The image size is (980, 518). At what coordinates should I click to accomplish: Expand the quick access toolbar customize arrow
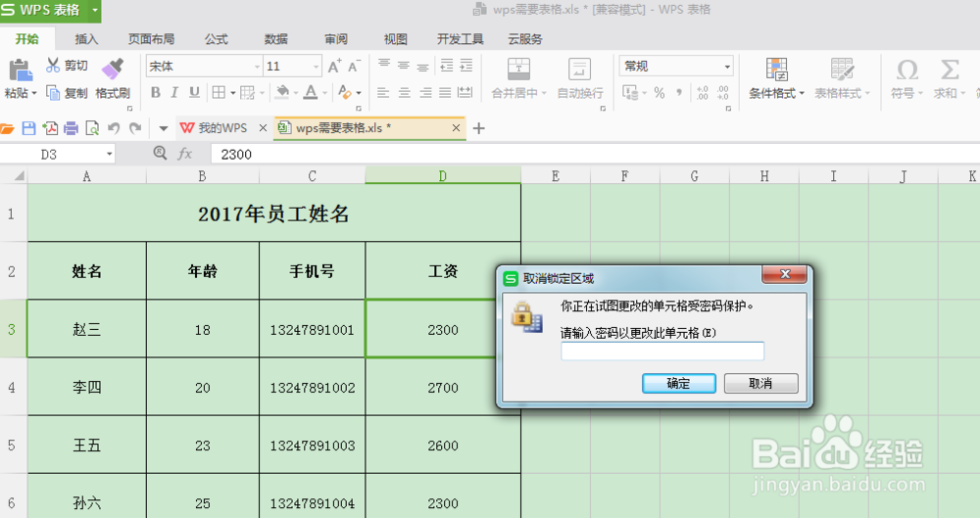(x=164, y=128)
